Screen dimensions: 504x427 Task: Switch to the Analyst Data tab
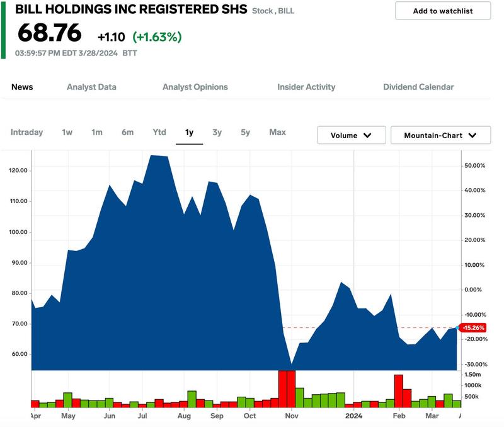click(91, 87)
